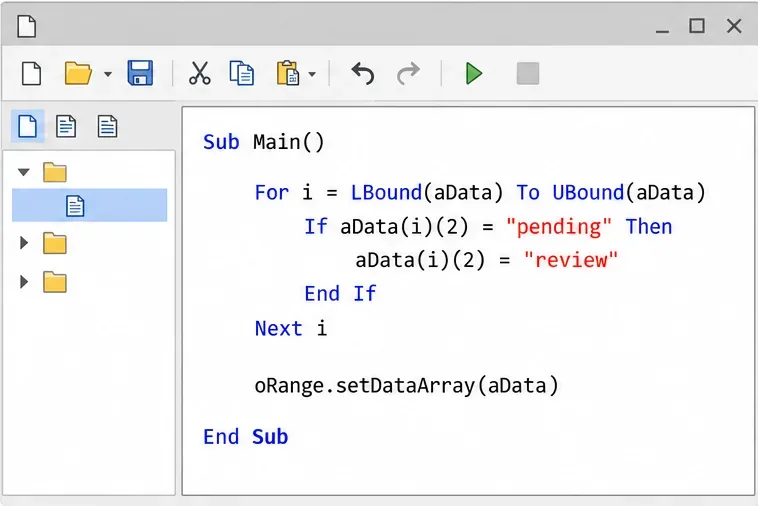Click the 'Next i' line
758x506 pixels.
click(x=291, y=329)
